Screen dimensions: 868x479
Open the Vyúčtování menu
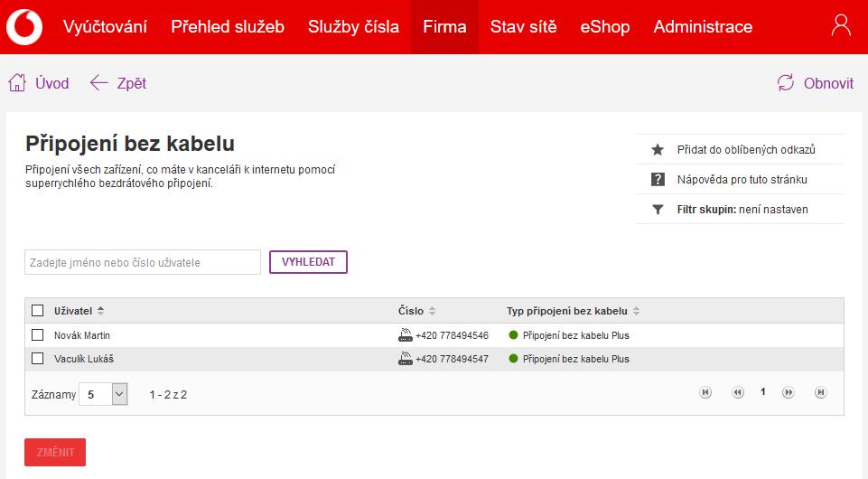105,26
